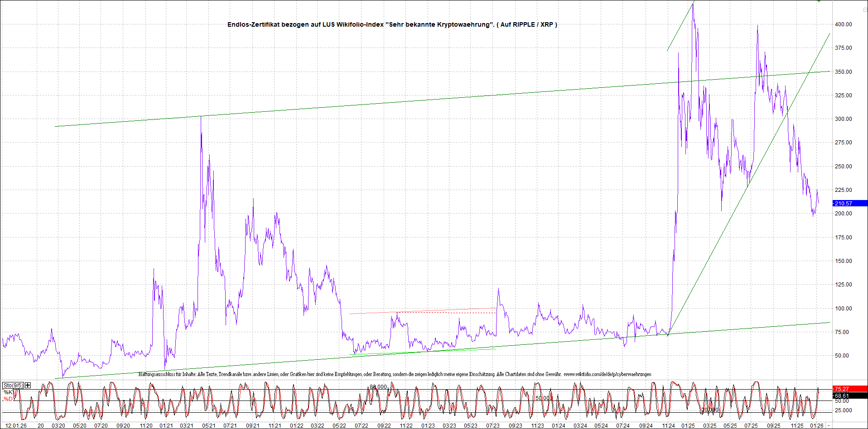Viewport: 868px width, 429px height.
Task: Select the Sto(9/5) stochastic indicator label
Action: [13, 386]
